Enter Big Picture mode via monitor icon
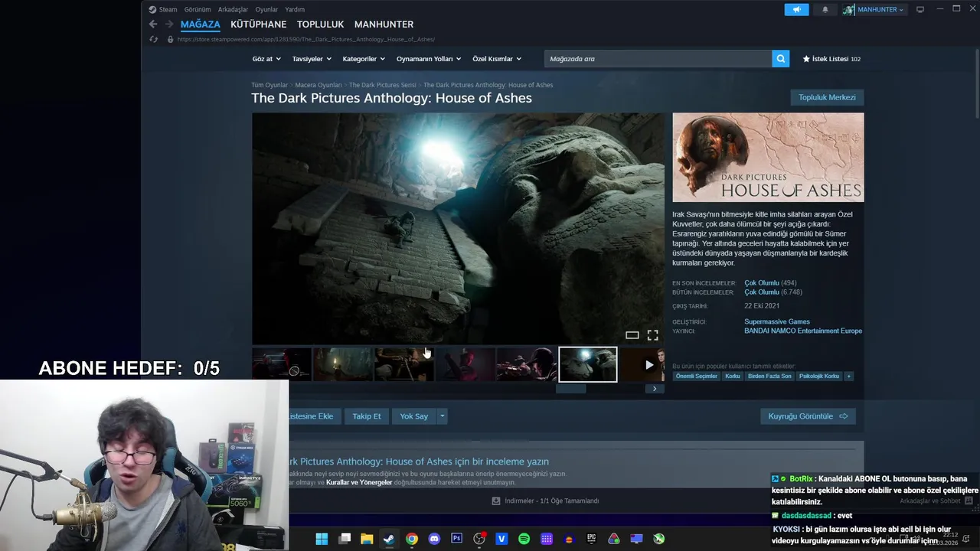The image size is (980, 551). [920, 9]
